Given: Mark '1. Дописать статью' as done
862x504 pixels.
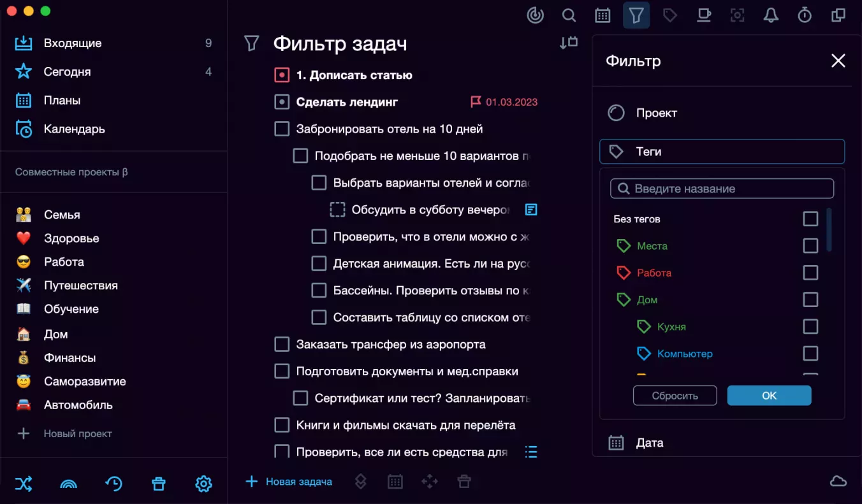Looking at the screenshot, I should [282, 75].
